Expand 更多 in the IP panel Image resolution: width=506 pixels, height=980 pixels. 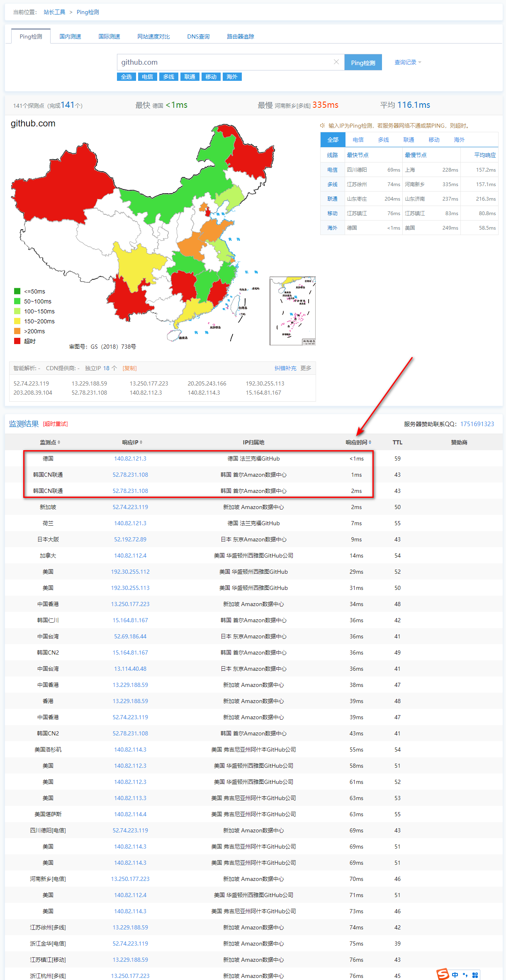pos(306,368)
